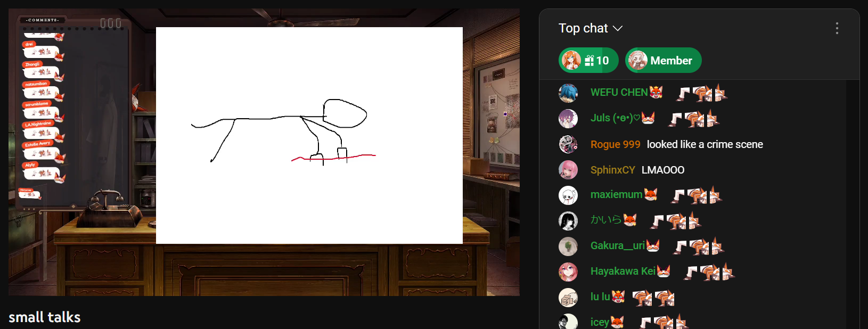868x329 pixels.
Task: Click SphinxCY avatar
Action: click(x=568, y=170)
